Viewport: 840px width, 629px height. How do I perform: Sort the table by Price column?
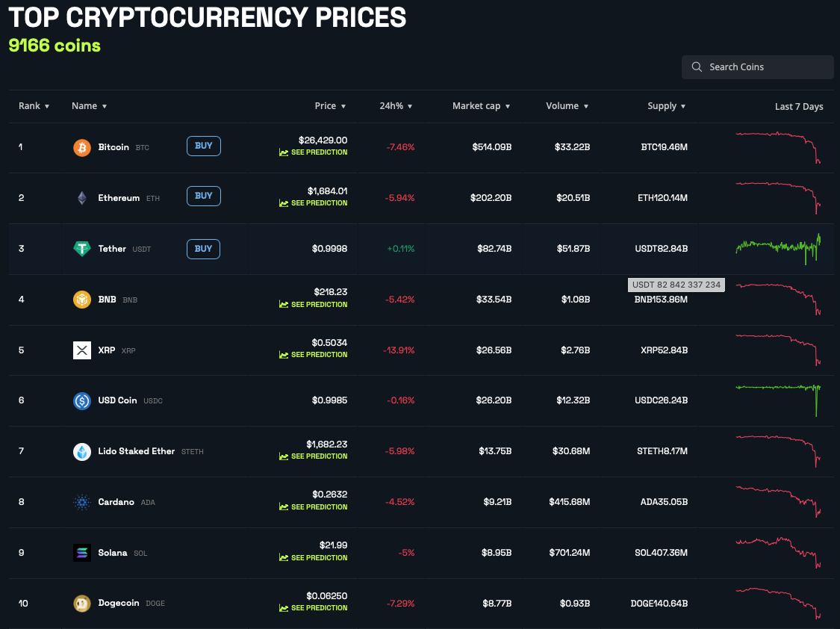pos(330,106)
